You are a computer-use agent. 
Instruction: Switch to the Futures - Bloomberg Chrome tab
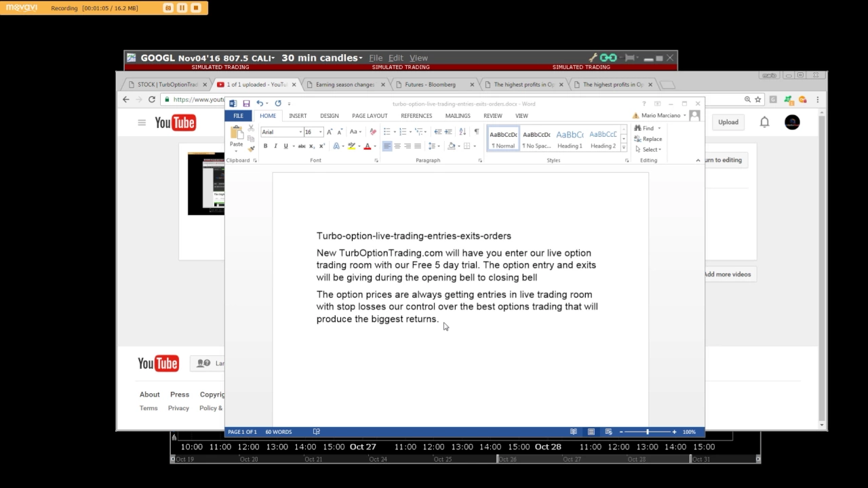point(430,85)
